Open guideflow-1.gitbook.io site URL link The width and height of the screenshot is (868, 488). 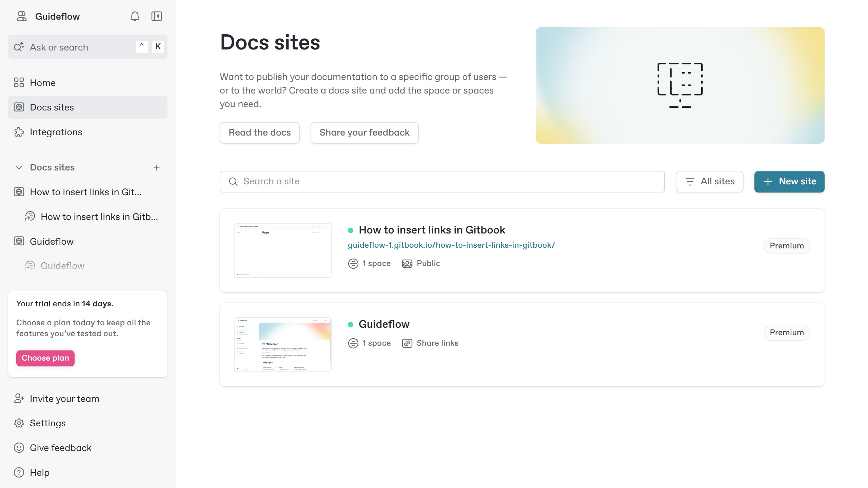[451, 245]
